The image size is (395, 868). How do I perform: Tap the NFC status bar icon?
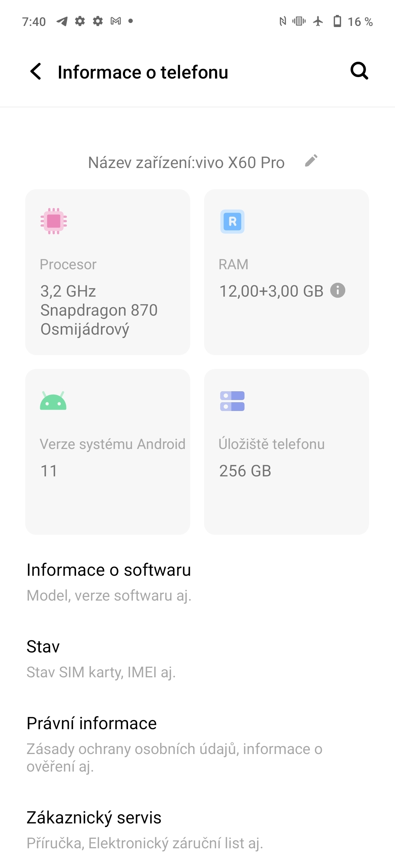[x=282, y=21]
